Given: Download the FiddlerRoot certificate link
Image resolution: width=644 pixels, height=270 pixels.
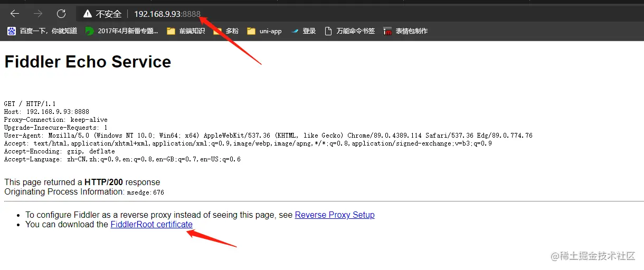Looking at the screenshot, I should pyautogui.click(x=151, y=224).
